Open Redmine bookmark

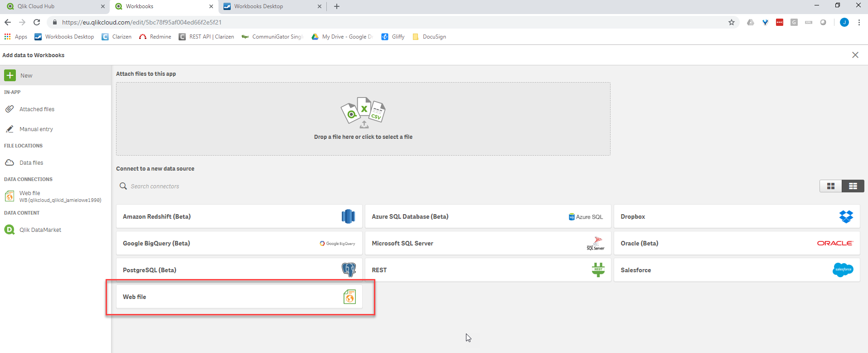pos(155,37)
